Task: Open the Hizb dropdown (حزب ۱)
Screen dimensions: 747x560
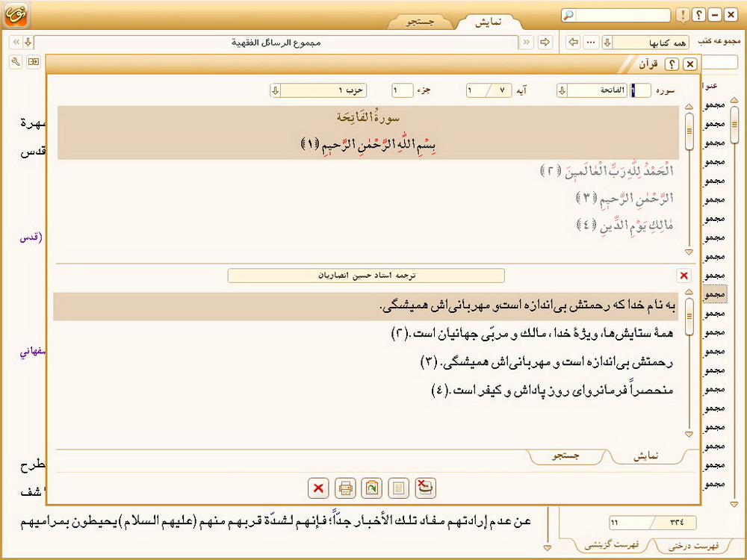Action: coord(276,90)
